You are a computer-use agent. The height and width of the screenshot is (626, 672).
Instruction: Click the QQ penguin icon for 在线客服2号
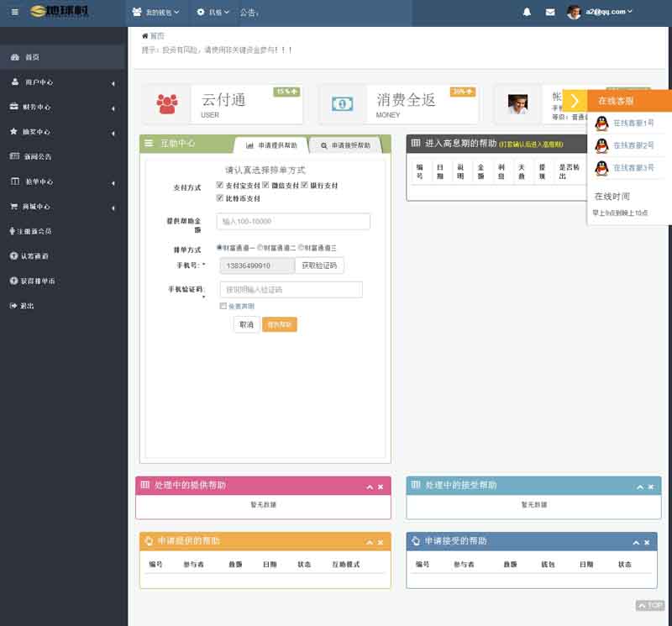pyautogui.click(x=601, y=145)
